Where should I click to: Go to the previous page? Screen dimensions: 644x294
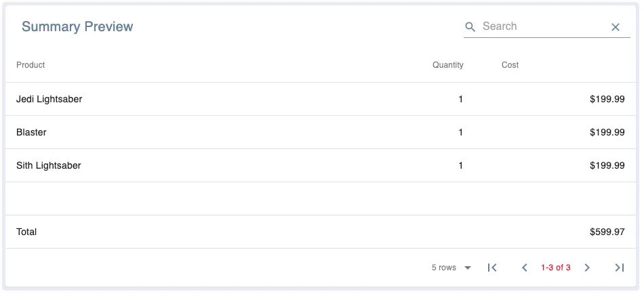point(524,268)
